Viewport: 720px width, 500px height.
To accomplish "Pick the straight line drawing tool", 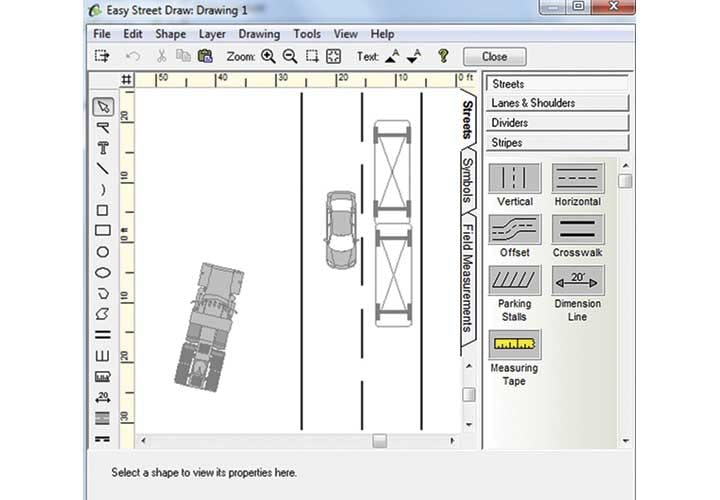I will pos(102,169).
